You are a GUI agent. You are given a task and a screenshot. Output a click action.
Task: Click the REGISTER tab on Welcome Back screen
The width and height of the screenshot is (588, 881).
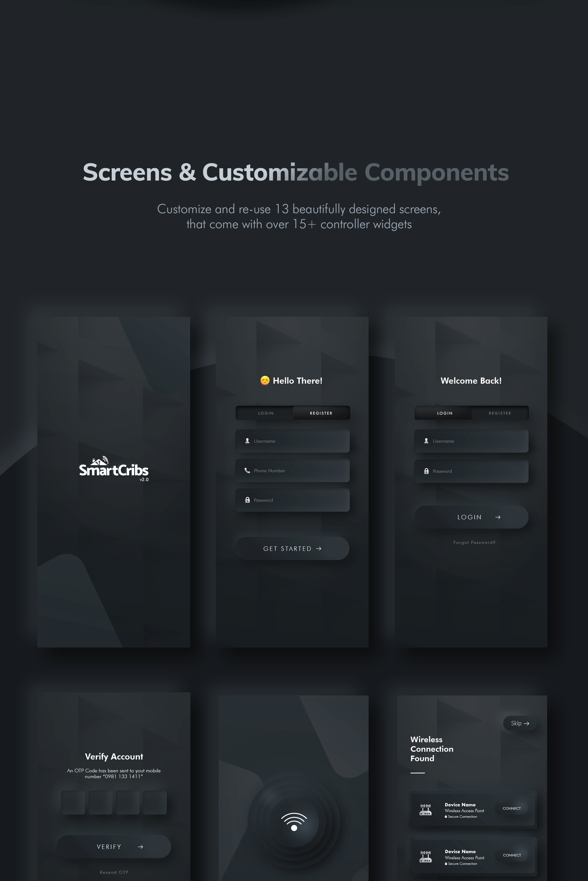[499, 413]
